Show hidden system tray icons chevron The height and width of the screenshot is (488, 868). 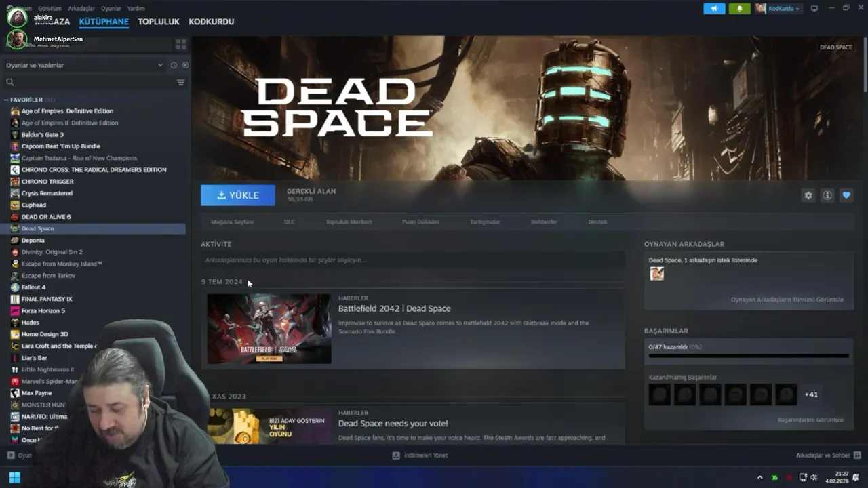pos(759,477)
